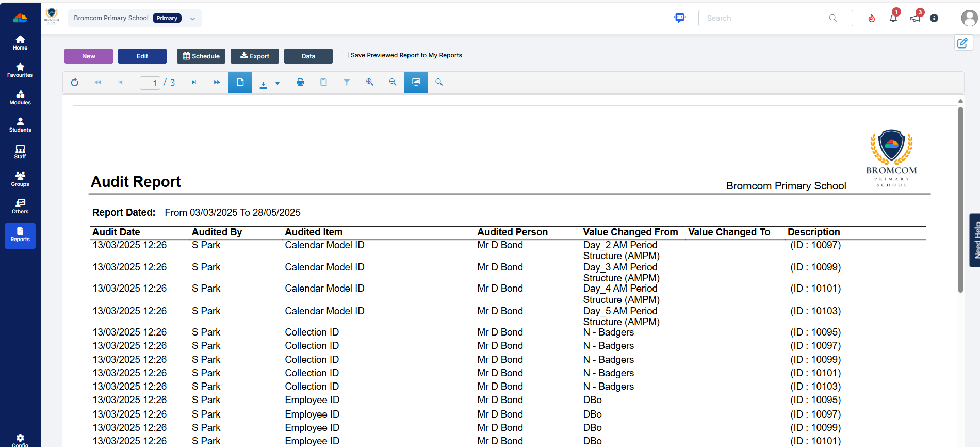Zoom out of the report
The width and height of the screenshot is (980, 447).
[393, 83]
